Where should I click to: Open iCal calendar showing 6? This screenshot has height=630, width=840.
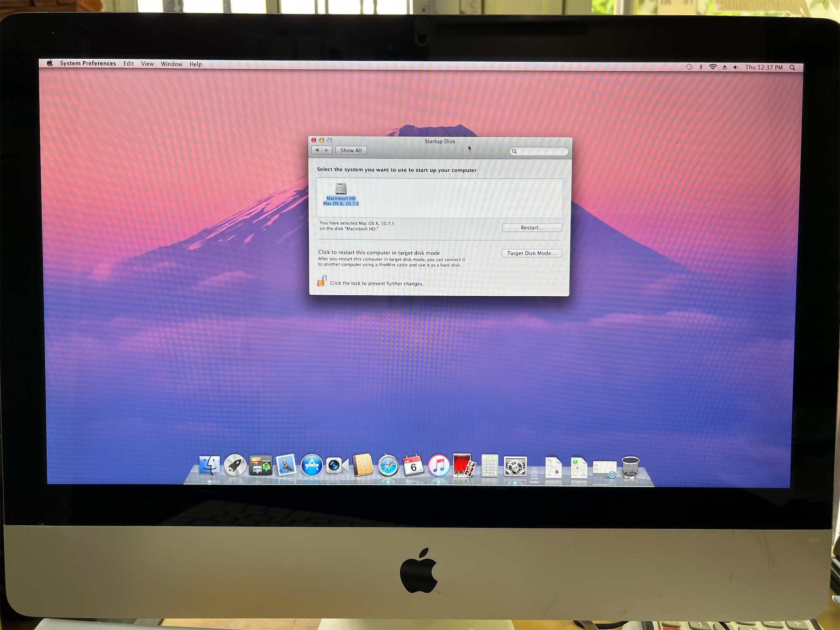pyautogui.click(x=413, y=465)
